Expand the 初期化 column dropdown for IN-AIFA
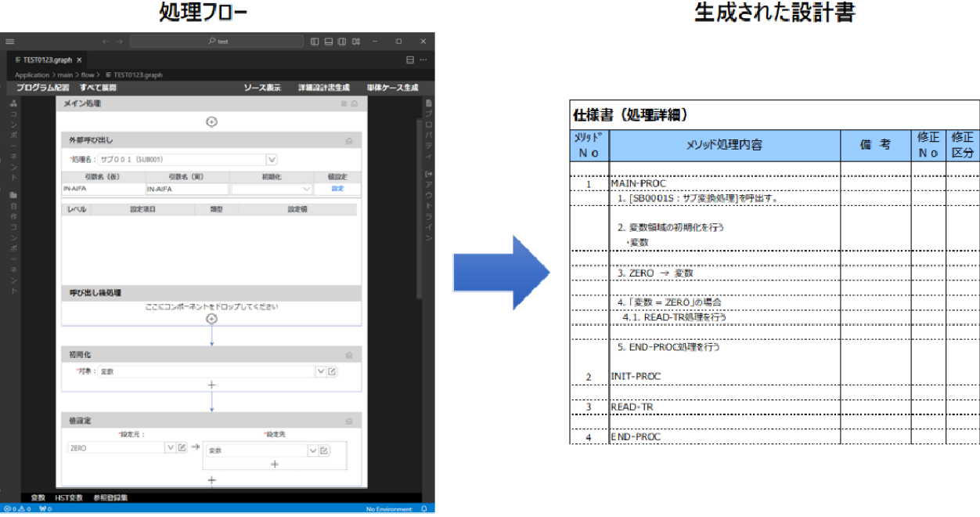This screenshot has height=517, width=980. 306,189
